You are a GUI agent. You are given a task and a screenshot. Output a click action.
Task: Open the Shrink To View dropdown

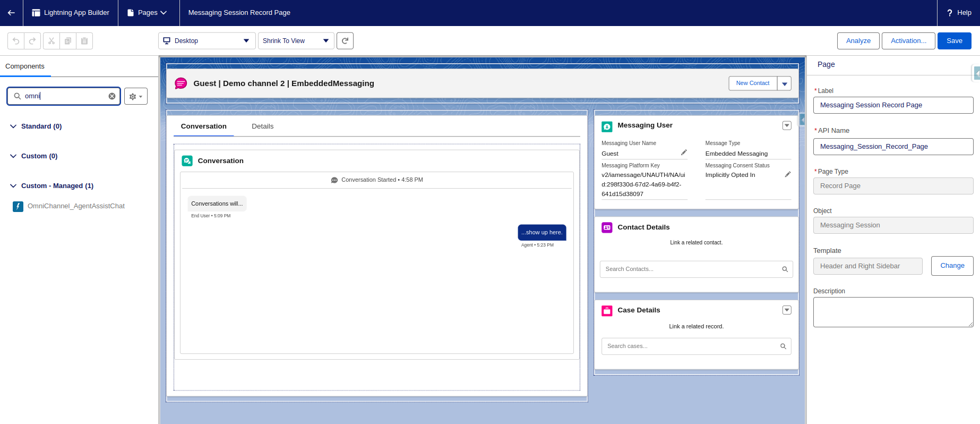click(x=296, y=41)
